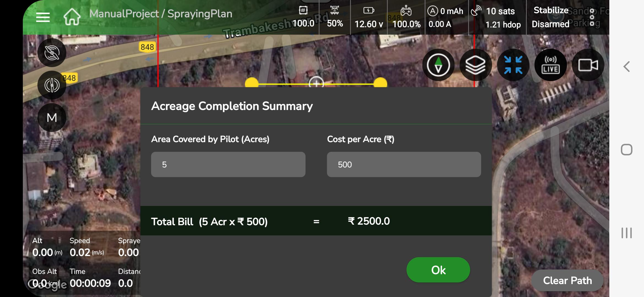Click the Ok button
This screenshot has width=644, height=297.
coord(438,270)
